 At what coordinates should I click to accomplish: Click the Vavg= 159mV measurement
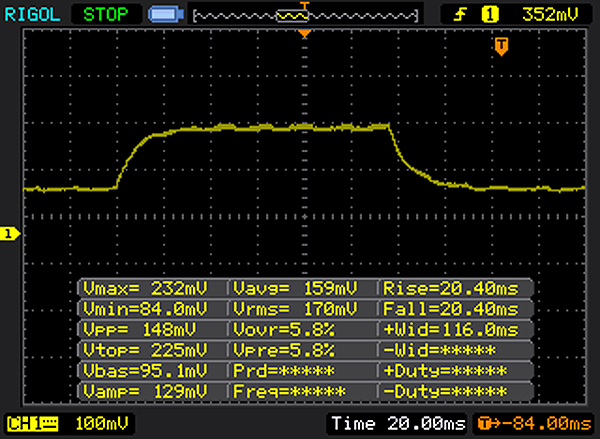pos(295,288)
